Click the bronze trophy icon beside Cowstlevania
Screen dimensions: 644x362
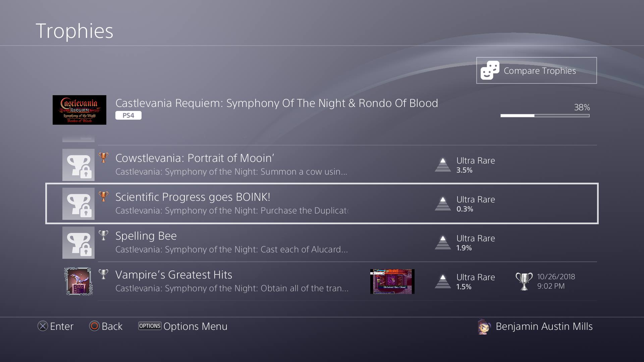104,158
